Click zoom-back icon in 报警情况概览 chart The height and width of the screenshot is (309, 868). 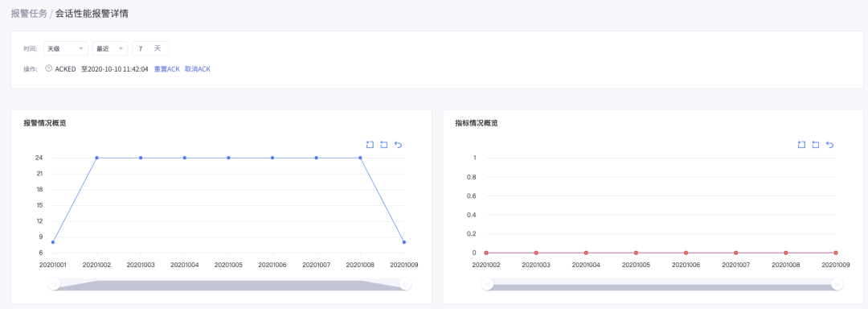click(383, 145)
